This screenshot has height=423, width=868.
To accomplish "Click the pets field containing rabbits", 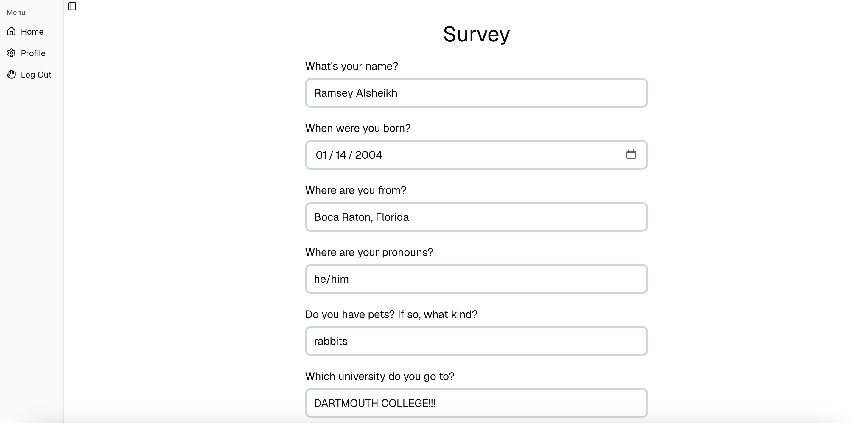I will pyautogui.click(x=476, y=341).
